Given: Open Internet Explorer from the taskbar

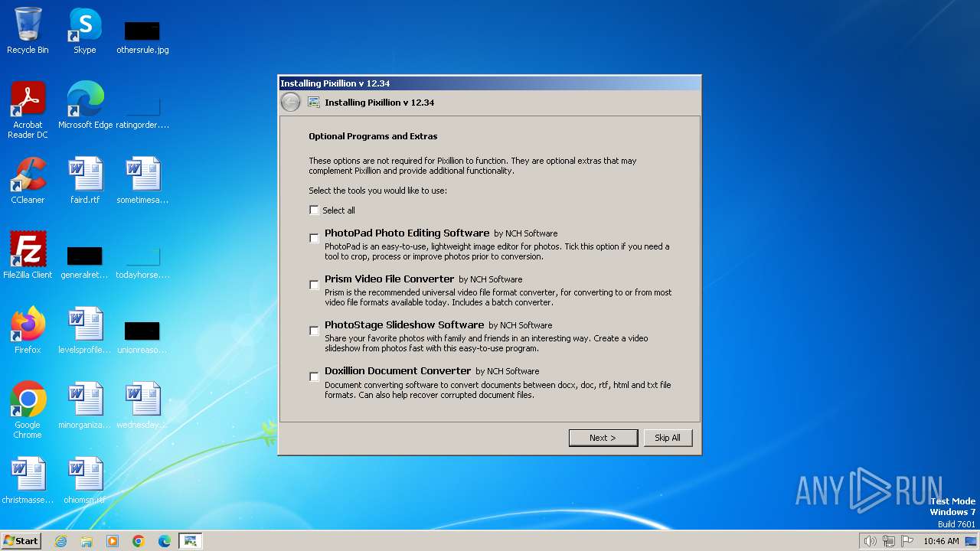Looking at the screenshot, I should tap(60, 541).
